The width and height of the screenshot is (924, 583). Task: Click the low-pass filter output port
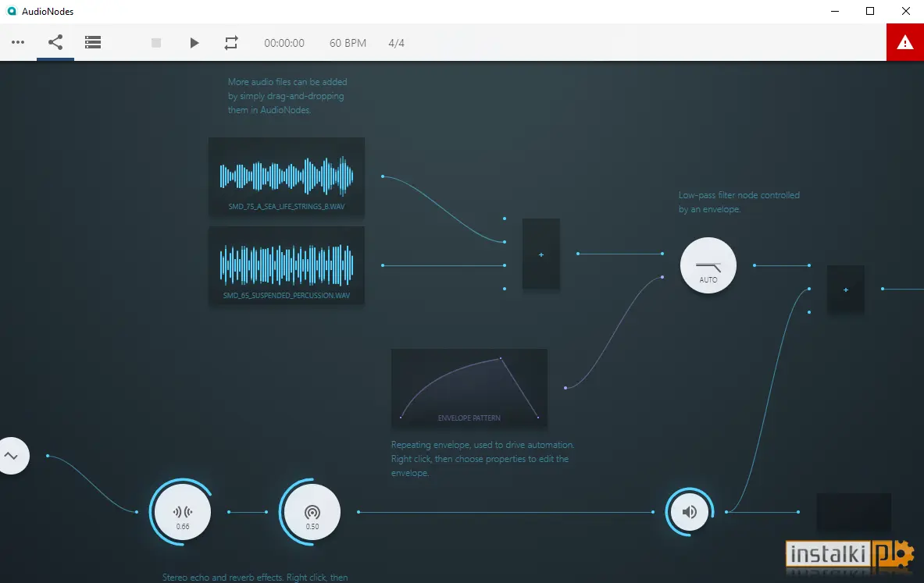tap(755, 265)
